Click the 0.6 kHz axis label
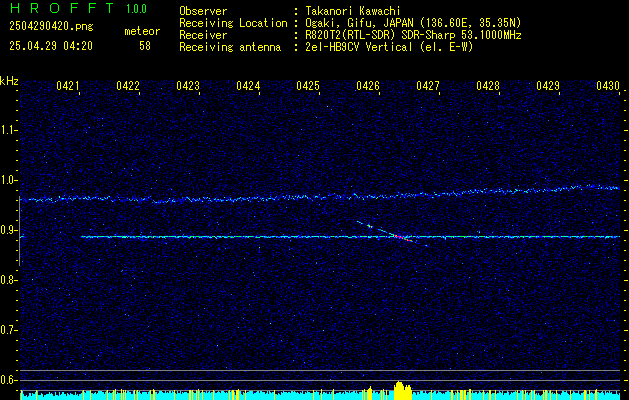Screen dimensions: 629x400 click(9, 380)
